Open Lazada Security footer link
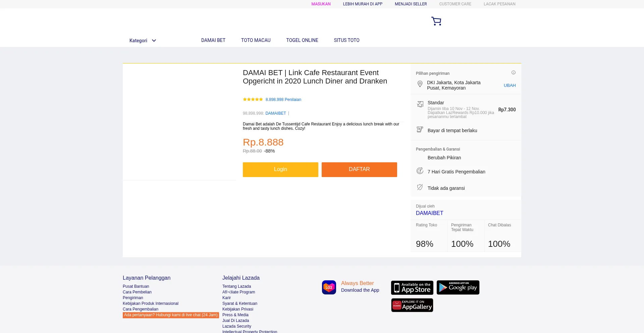 click(x=237, y=326)
